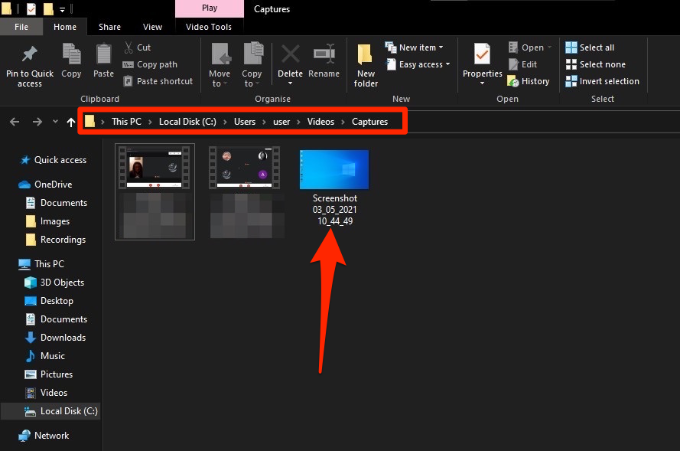Open Videos in the sidebar
The image size is (680, 451).
[46, 392]
